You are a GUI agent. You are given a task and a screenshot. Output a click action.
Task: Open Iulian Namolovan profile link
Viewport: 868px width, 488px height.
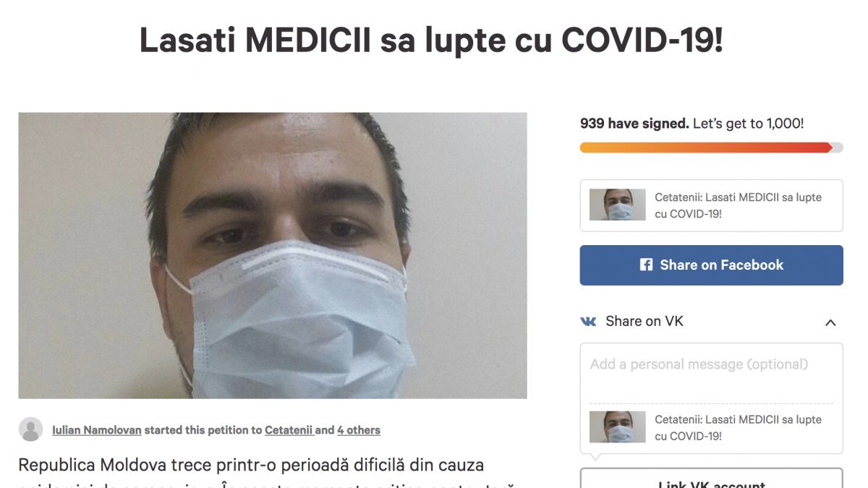click(x=97, y=430)
